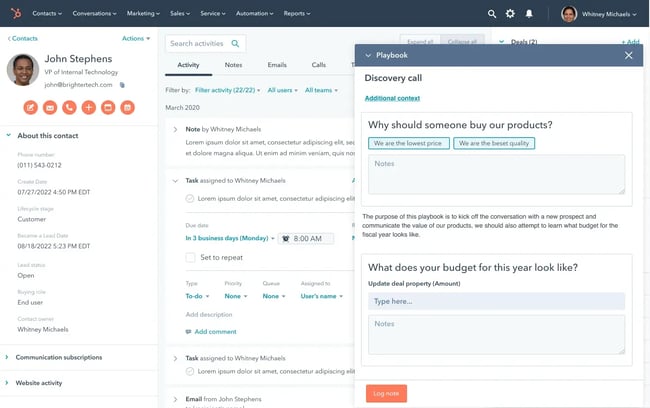Click the comment bubble icon next to Add comment
This screenshot has height=408, width=650.
coord(188,332)
